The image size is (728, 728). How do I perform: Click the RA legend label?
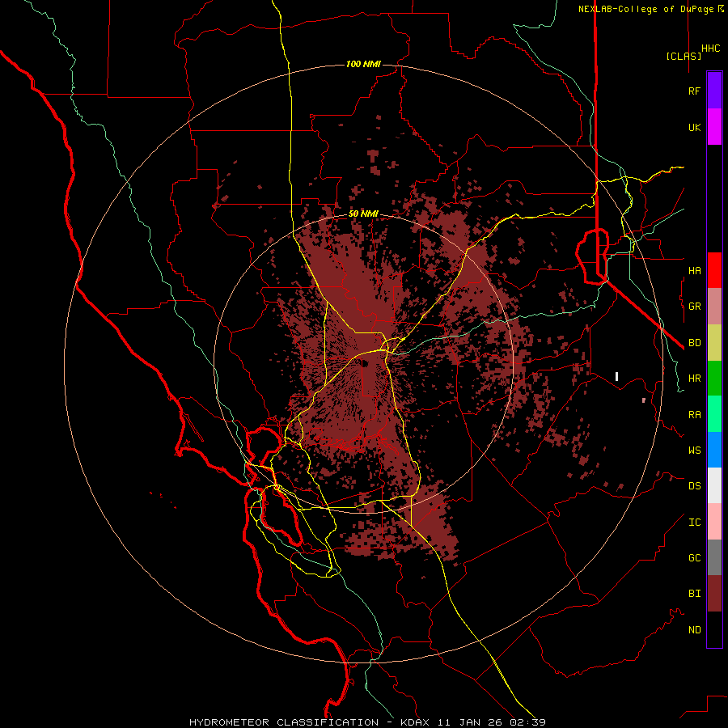[x=694, y=415]
